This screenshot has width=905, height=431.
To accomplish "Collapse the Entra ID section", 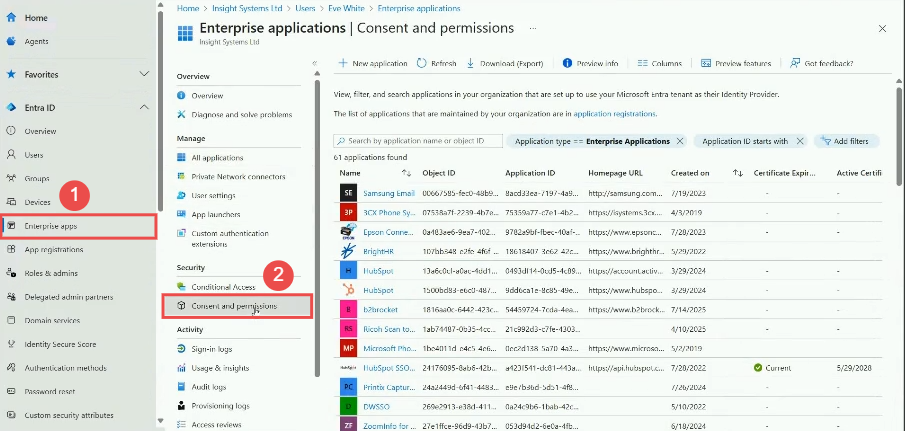I will tap(144, 107).
